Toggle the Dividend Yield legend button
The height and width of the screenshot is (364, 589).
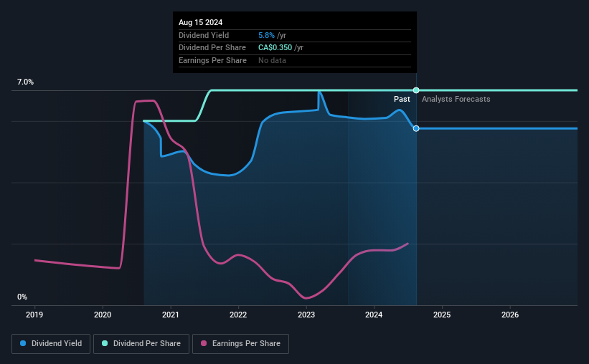pos(51,344)
